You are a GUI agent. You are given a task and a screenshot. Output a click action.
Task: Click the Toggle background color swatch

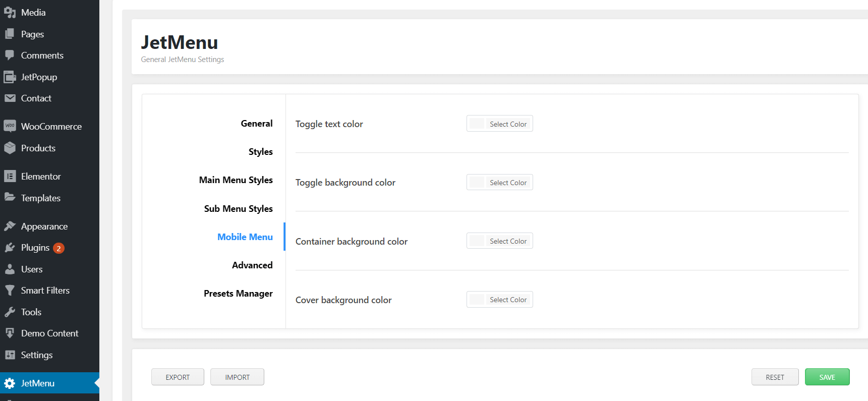(x=477, y=182)
